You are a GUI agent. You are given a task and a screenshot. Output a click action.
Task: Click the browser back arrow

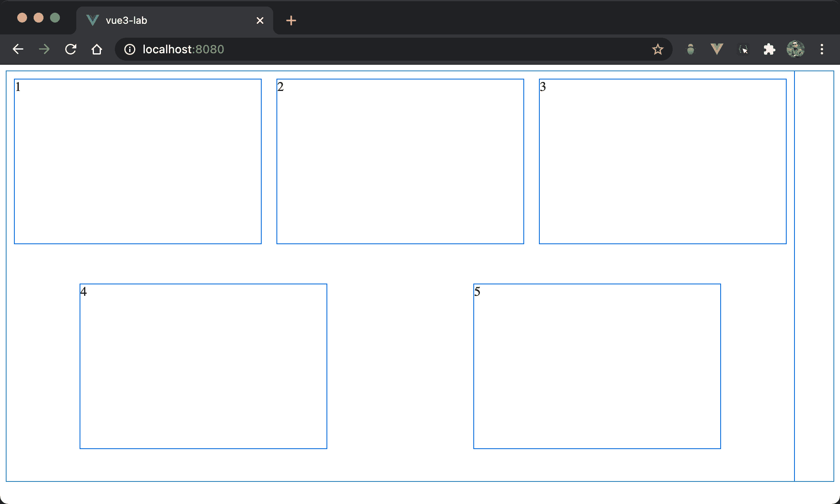(x=18, y=50)
